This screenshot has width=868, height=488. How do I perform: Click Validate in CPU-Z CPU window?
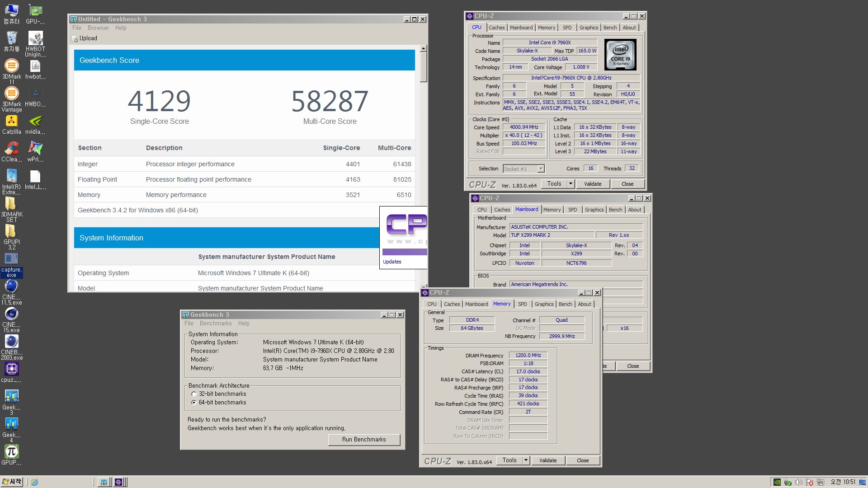pos(593,184)
